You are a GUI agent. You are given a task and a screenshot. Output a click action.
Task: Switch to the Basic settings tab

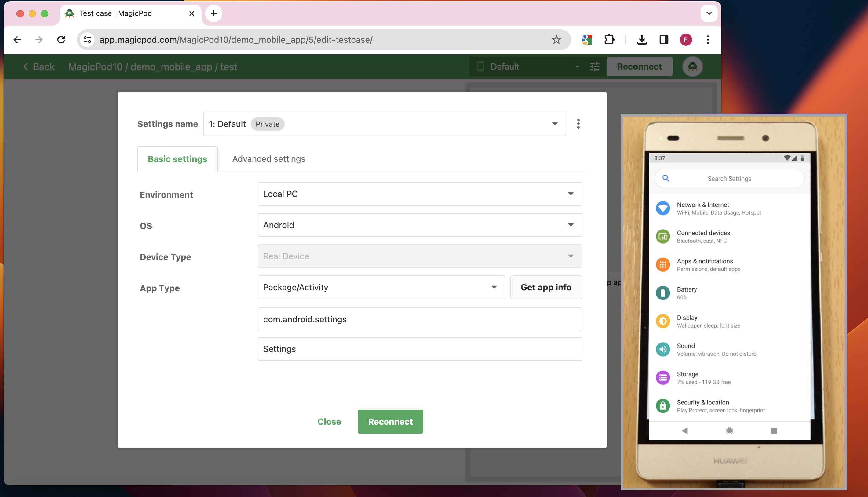tap(177, 159)
